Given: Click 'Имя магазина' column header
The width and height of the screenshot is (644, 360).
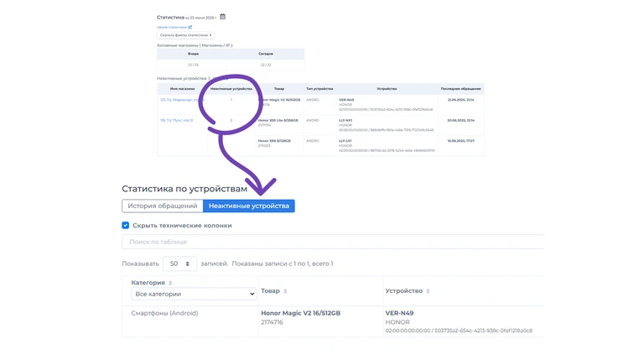Looking at the screenshot, I should [182, 89].
